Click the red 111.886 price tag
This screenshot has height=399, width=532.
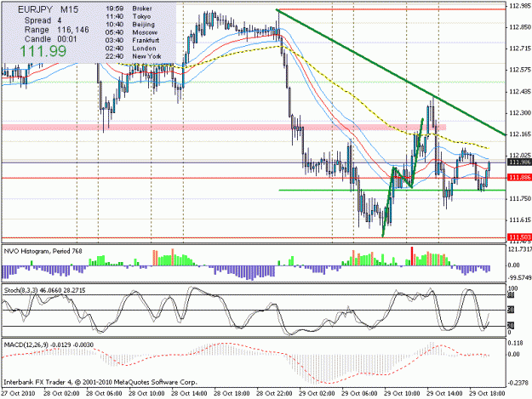pos(519,177)
